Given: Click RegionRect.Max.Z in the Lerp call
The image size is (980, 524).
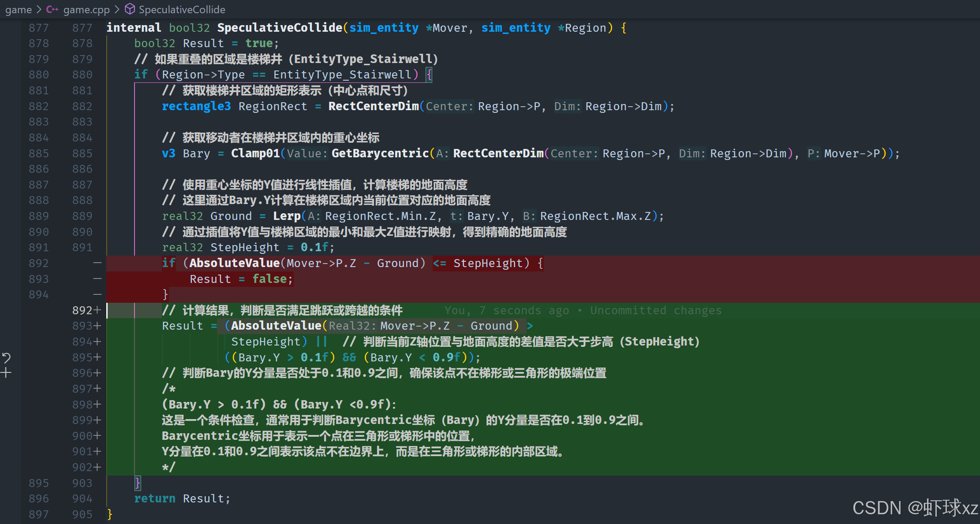Looking at the screenshot, I should click(x=595, y=216).
